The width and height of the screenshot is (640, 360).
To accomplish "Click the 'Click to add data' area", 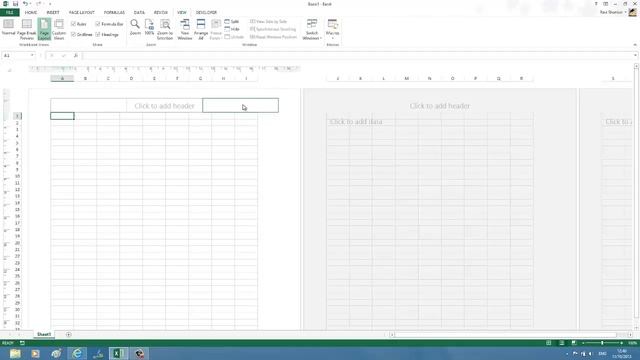I will [356, 122].
